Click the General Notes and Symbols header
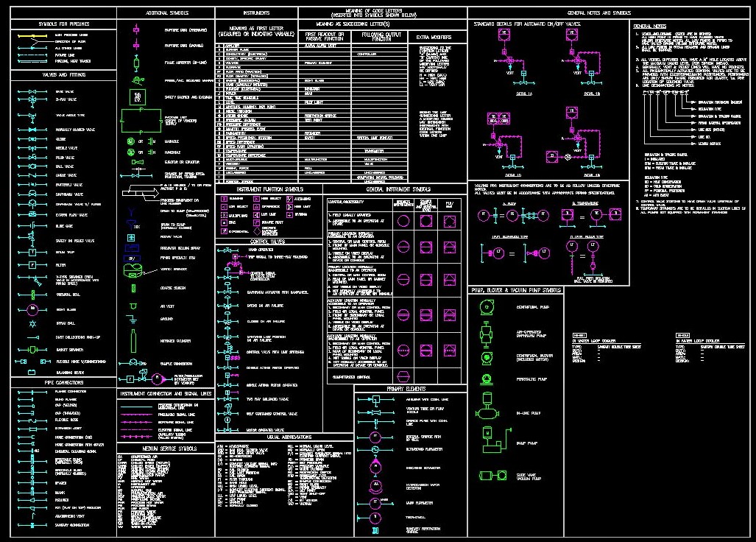 coord(598,13)
